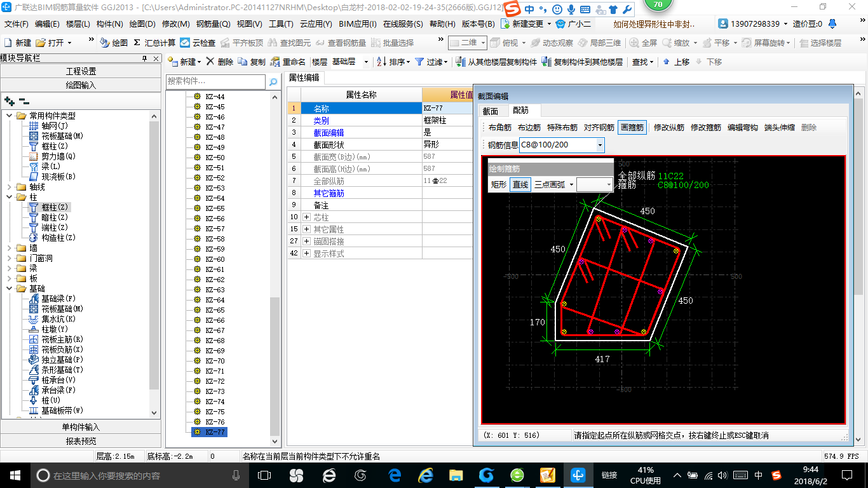Click 编辑弯钩 button
868x488 pixels.
point(743,127)
